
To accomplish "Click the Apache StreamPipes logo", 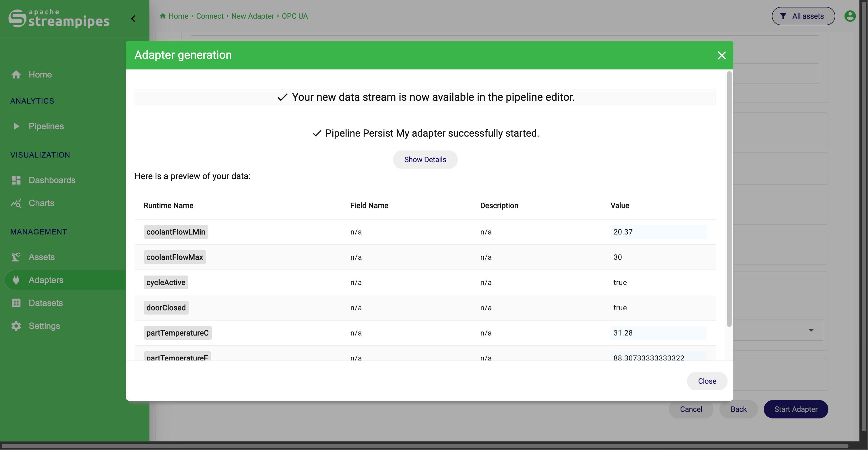I will pyautogui.click(x=59, y=18).
